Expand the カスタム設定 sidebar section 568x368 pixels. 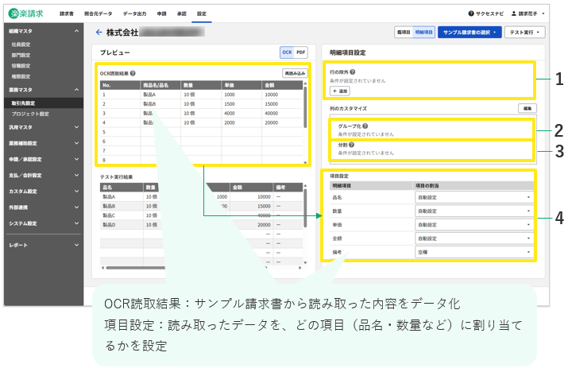tap(43, 191)
